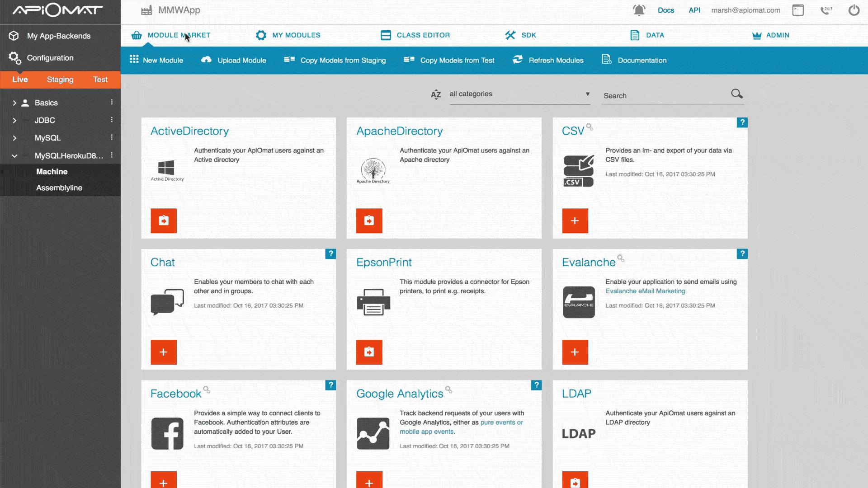Screen dimensions: 868x488
Task: Click New Module in toolbar
Action: click(x=156, y=60)
